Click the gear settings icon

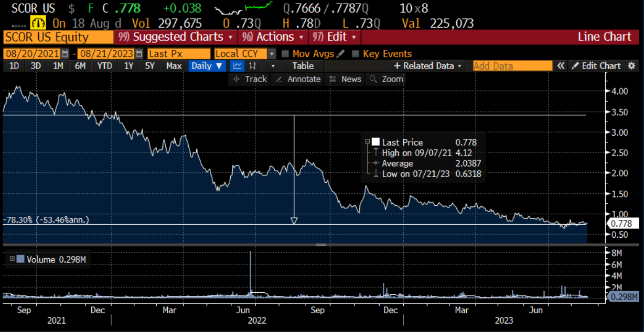point(632,66)
